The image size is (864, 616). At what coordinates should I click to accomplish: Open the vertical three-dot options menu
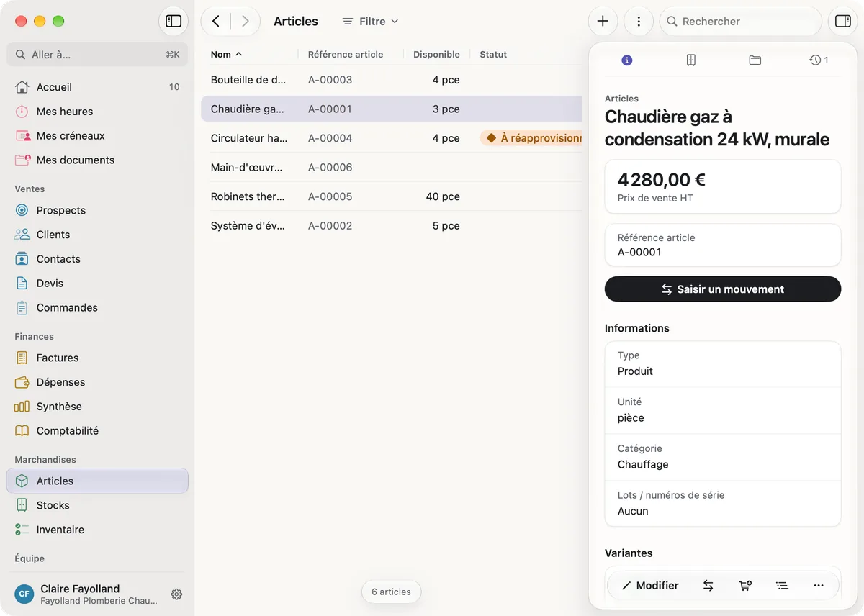click(639, 22)
